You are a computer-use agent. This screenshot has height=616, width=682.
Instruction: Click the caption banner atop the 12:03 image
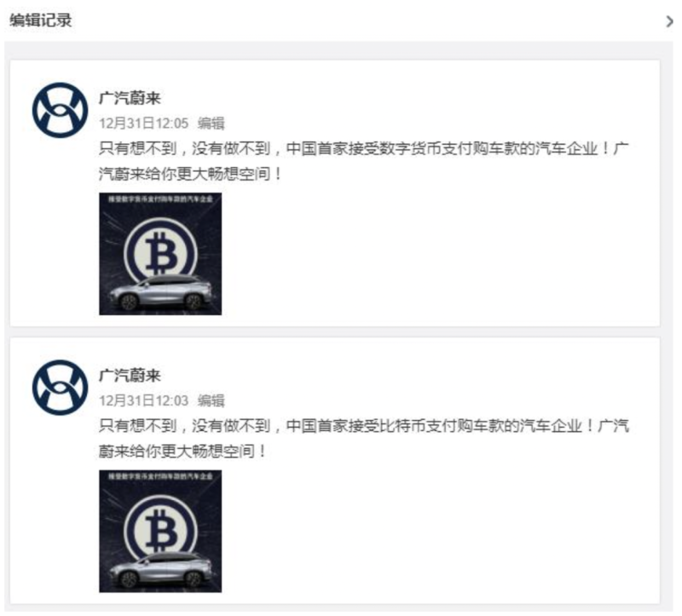[160, 476]
